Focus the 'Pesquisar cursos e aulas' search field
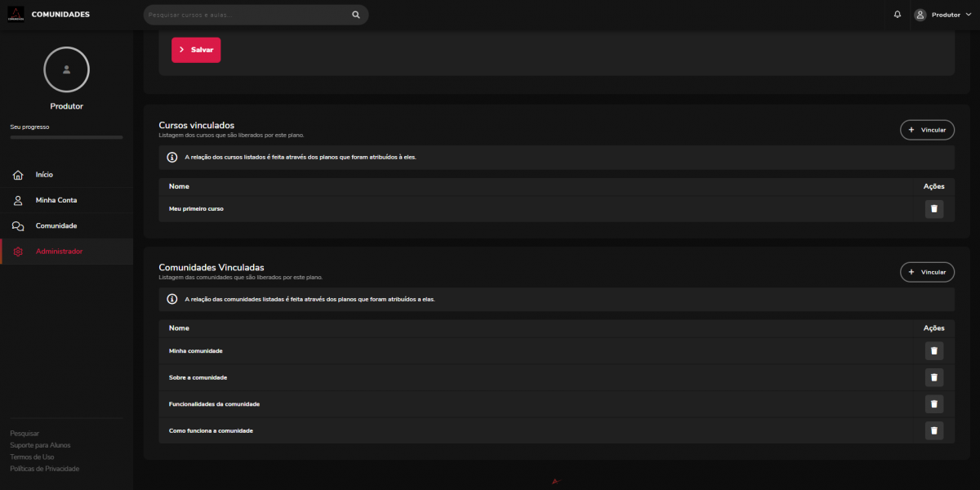Image resolution: width=980 pixels, height=490 pixels. (x=245, y=15)
